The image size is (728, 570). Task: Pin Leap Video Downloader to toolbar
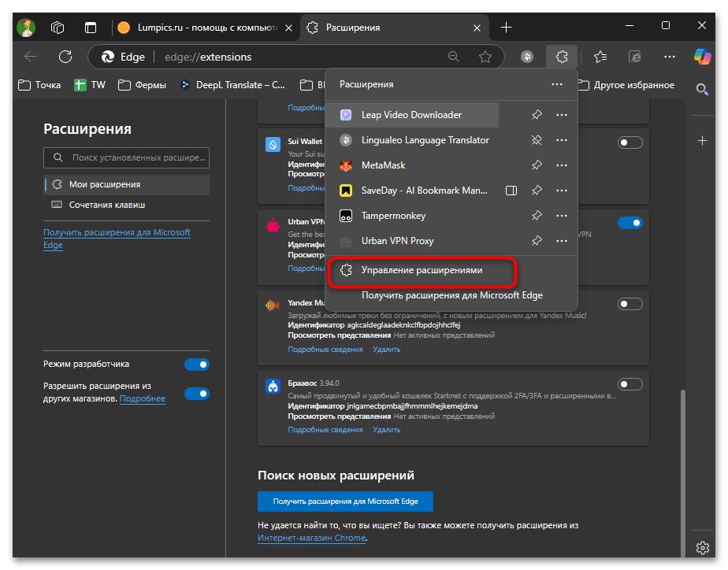(x=537, y=115)
